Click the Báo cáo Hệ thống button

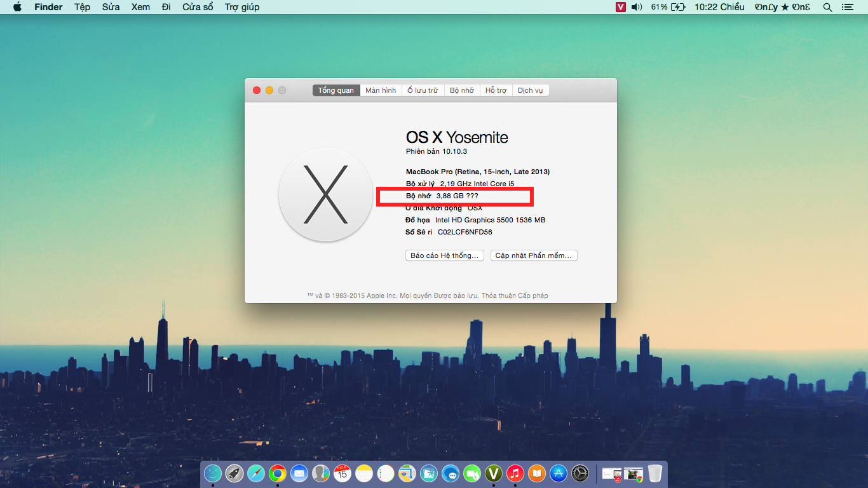[x=445, y=255]
